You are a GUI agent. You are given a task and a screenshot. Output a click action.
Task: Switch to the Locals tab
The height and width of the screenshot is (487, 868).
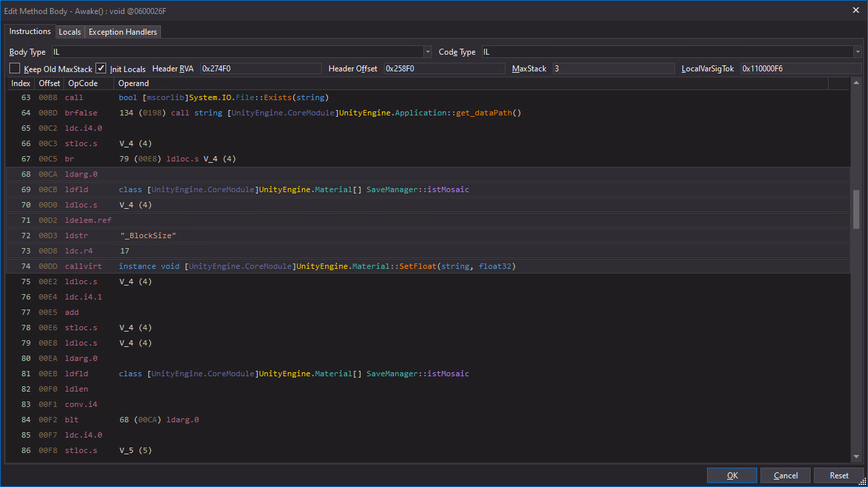coord(69,32)
